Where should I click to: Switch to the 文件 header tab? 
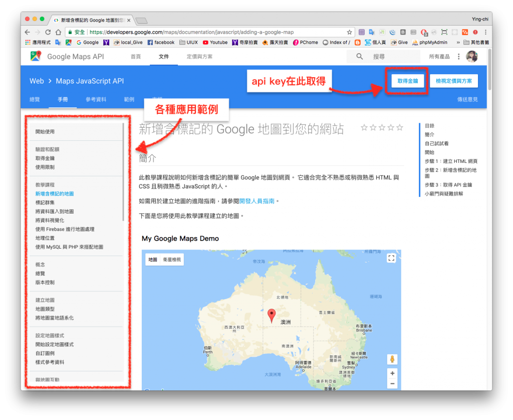[164, 56]
